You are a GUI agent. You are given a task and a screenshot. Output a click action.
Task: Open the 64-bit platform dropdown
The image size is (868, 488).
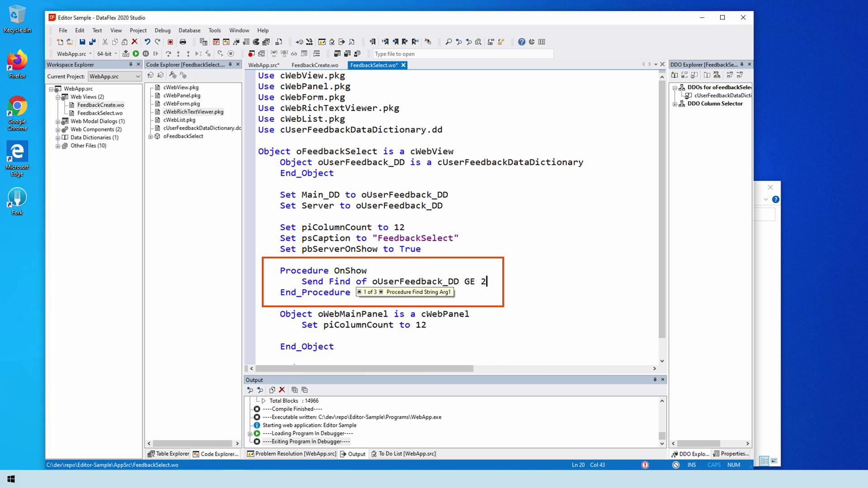click(x=116, y=54)
